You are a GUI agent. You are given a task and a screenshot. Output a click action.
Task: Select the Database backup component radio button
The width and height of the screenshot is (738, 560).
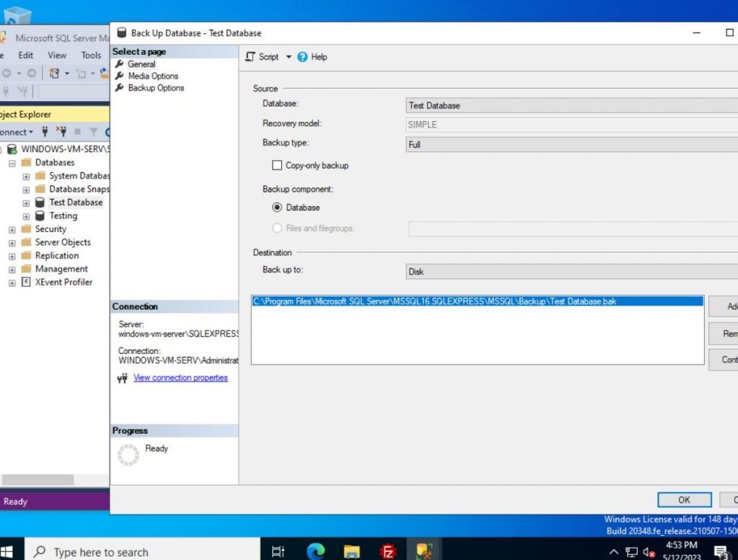(x=277, y=207)
